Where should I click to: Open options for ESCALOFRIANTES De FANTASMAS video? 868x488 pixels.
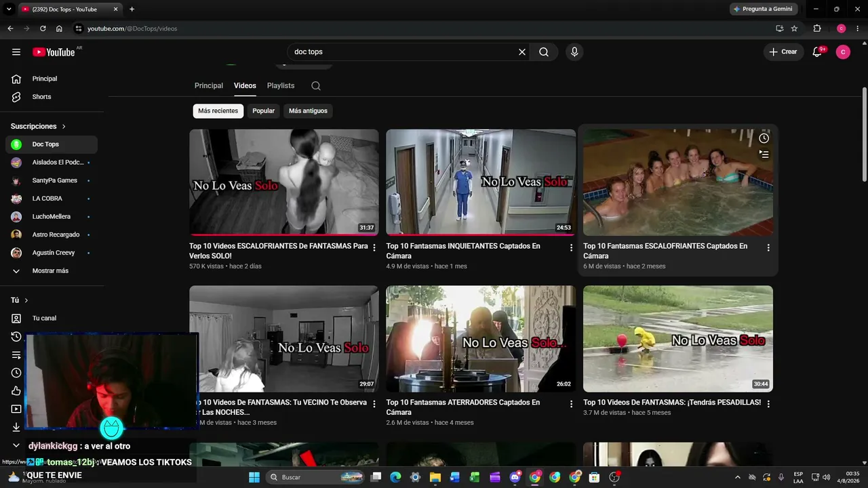click(x=374, y=248)
